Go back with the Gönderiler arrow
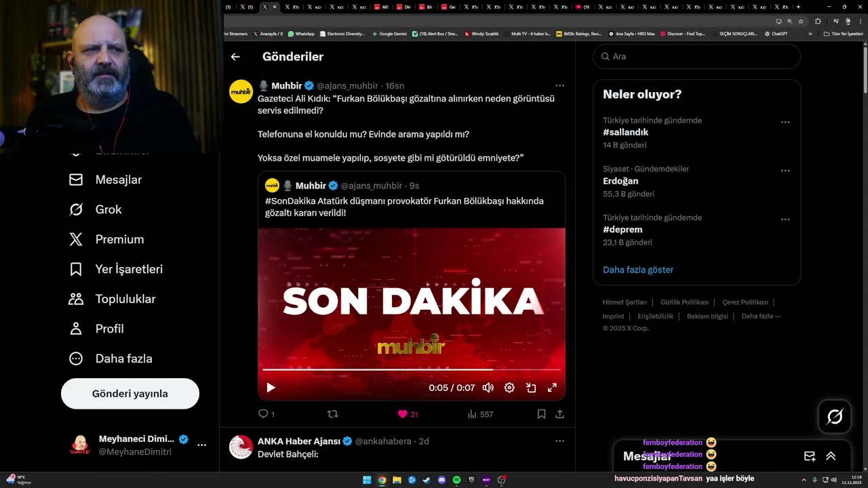 click(x=235, y=57)
